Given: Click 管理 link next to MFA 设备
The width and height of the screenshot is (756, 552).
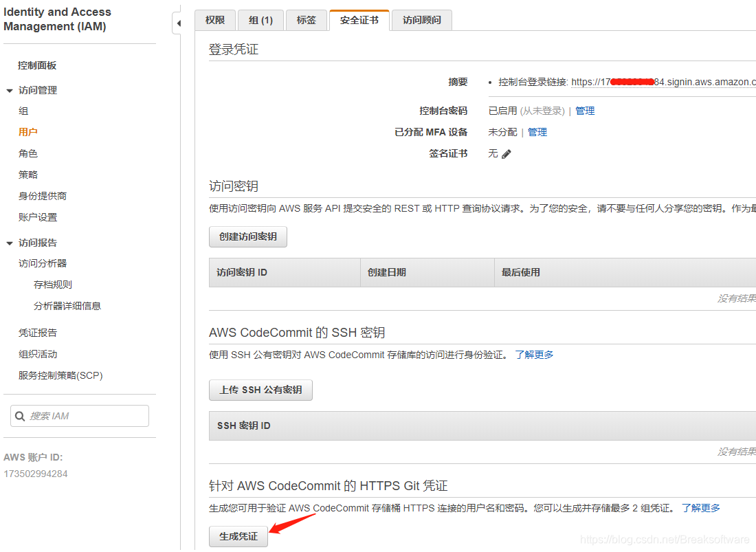Looking at the screenshot, I should coord(537,132).
